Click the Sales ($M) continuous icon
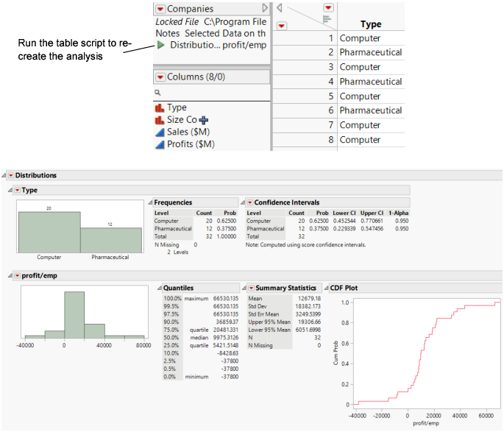The width and height of the screenshot is (504, 432). tap(160, 132)
